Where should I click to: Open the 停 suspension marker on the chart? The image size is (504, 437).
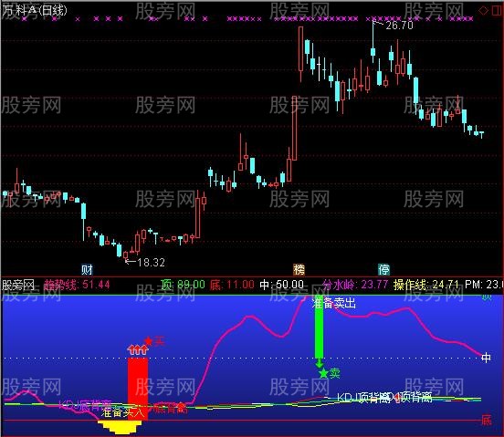(x=383, y=269)
